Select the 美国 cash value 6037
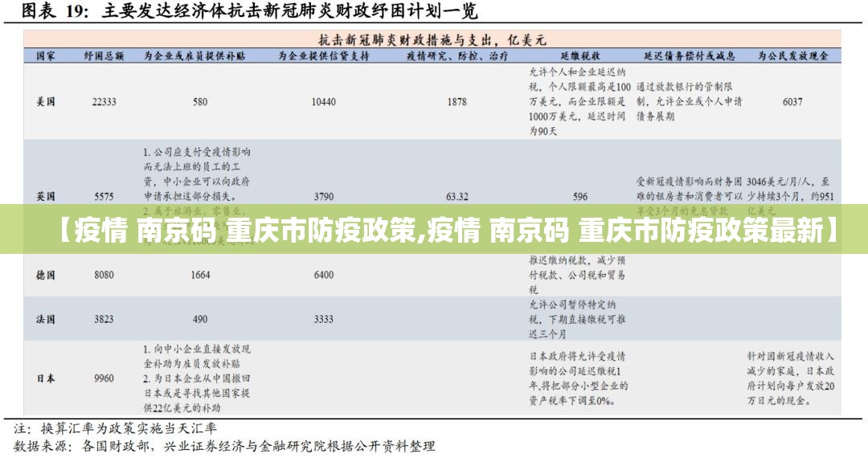Image resolution: width=868 pixels, height=458 pixels. point(792,102)
